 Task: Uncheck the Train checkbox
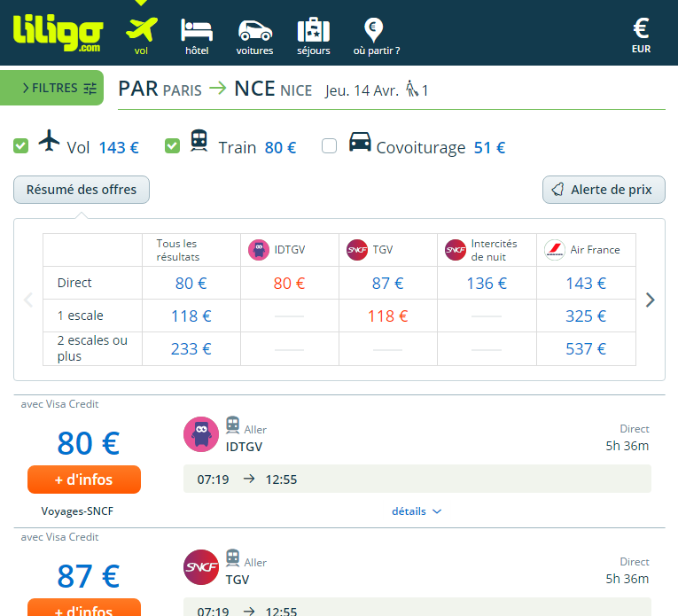pyautogui.click(x=173, y=145)
